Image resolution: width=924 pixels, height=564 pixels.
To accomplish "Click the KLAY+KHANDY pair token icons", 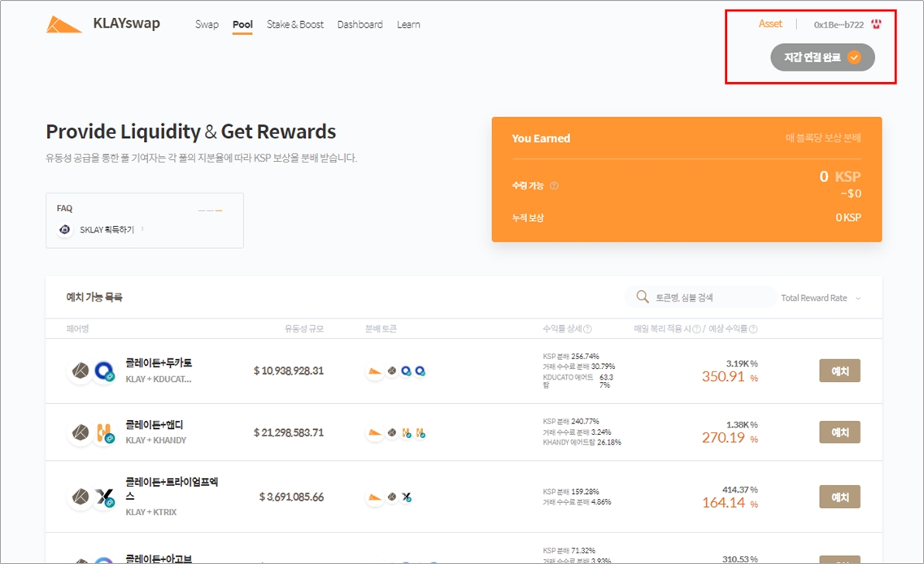I will point(92,432).
